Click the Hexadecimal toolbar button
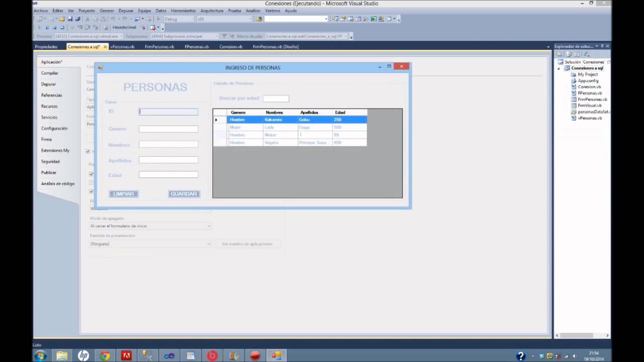Screen dimensions: 644x362 [124, 27]
